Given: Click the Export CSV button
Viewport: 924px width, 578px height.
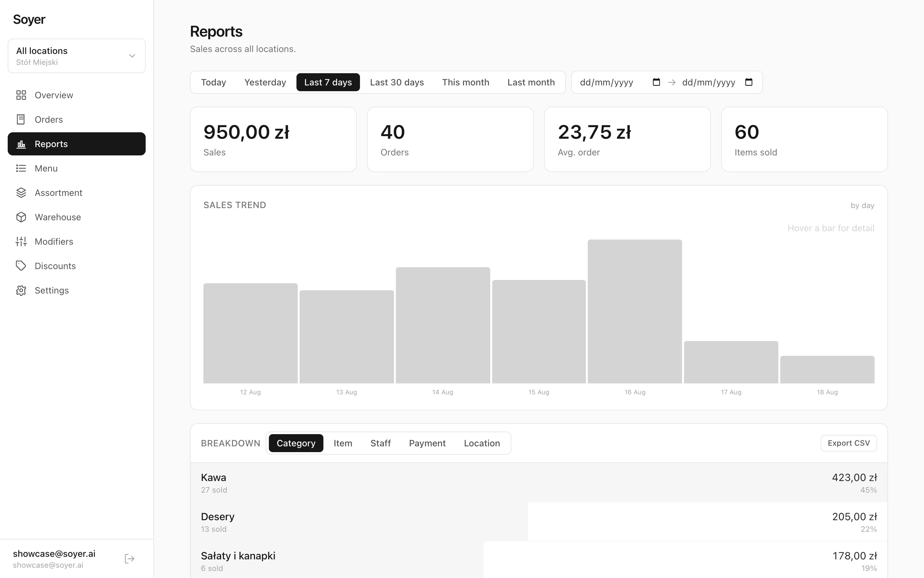Looking at the screenshot, I should [x=848, y=443].
